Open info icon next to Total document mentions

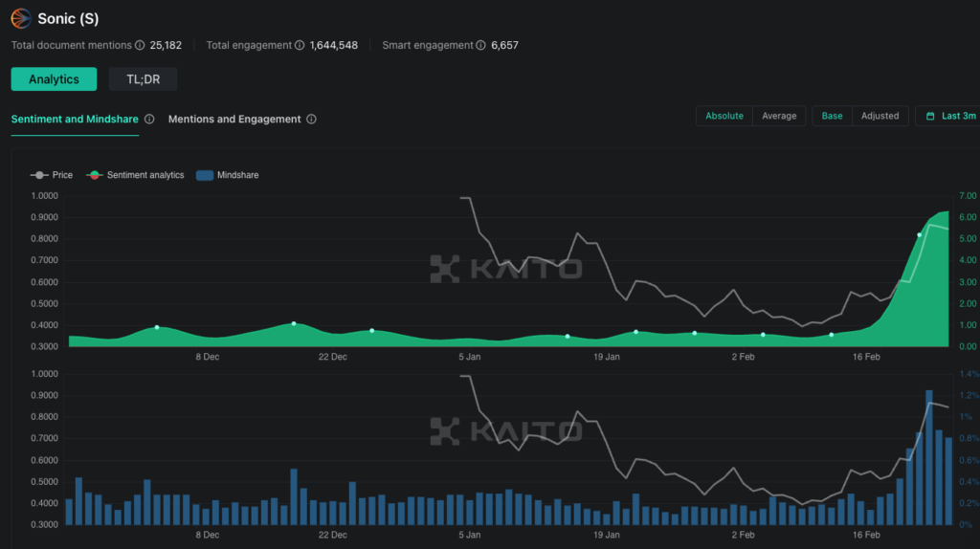[140, 45]
